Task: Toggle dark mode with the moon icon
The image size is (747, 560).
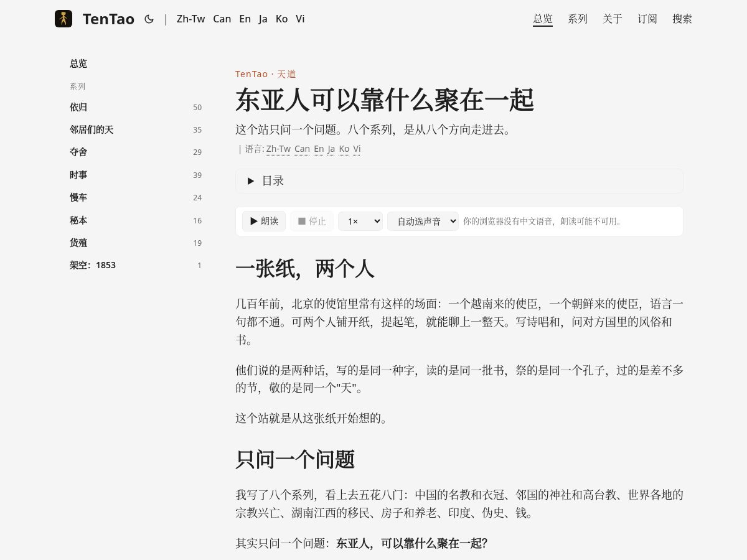Action: [x=149, y=19]
